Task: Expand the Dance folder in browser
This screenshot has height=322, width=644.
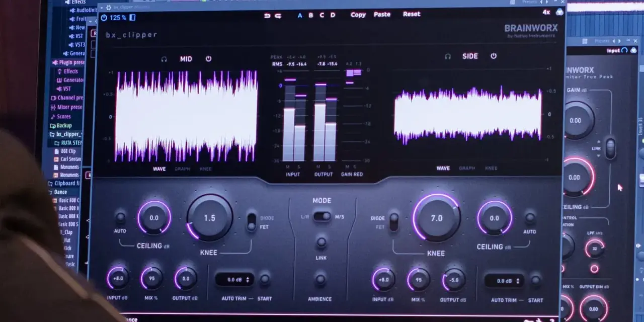Action: (57, 192)
